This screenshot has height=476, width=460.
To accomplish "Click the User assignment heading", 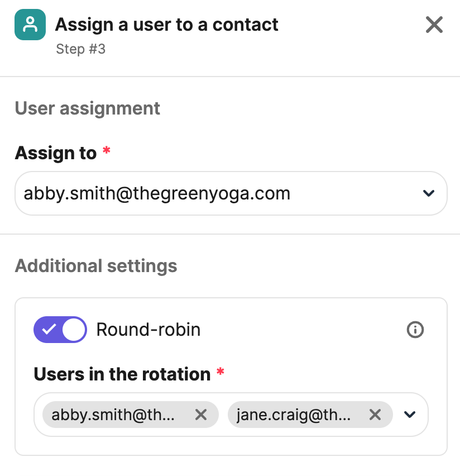I will pyautogui.click(x=88, y=108).
